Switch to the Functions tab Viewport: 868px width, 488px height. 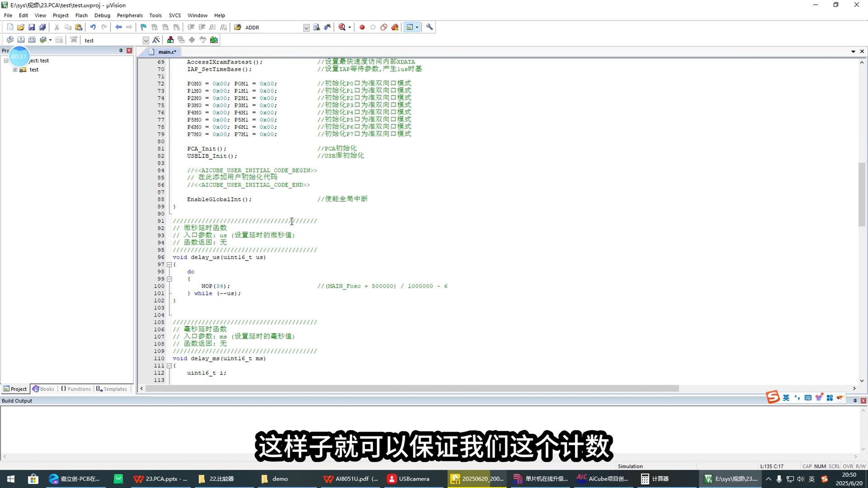click(76, 389)
